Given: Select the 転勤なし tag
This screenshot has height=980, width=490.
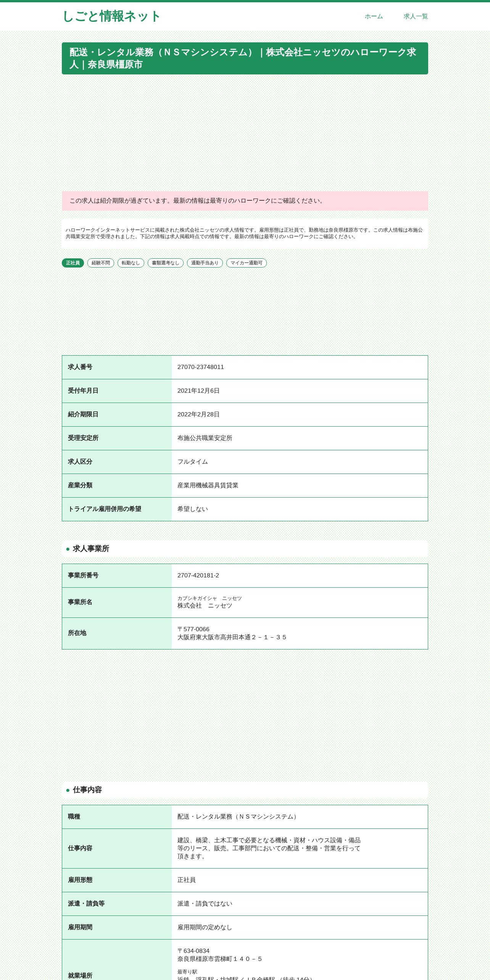Looking at the screenshot, I should (131, 263).
